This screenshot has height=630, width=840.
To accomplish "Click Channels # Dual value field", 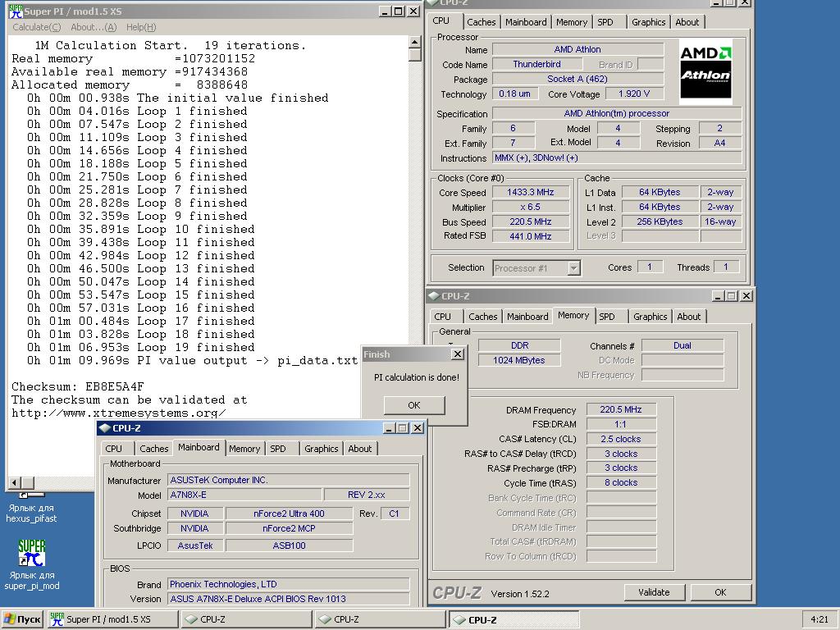I will 682,345.
